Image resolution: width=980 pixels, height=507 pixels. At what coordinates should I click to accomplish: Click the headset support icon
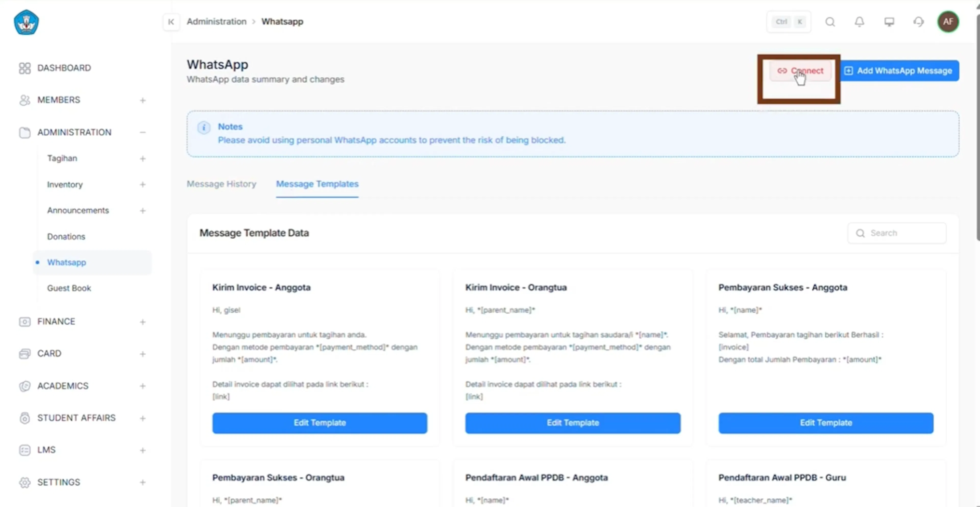[919, 22]
